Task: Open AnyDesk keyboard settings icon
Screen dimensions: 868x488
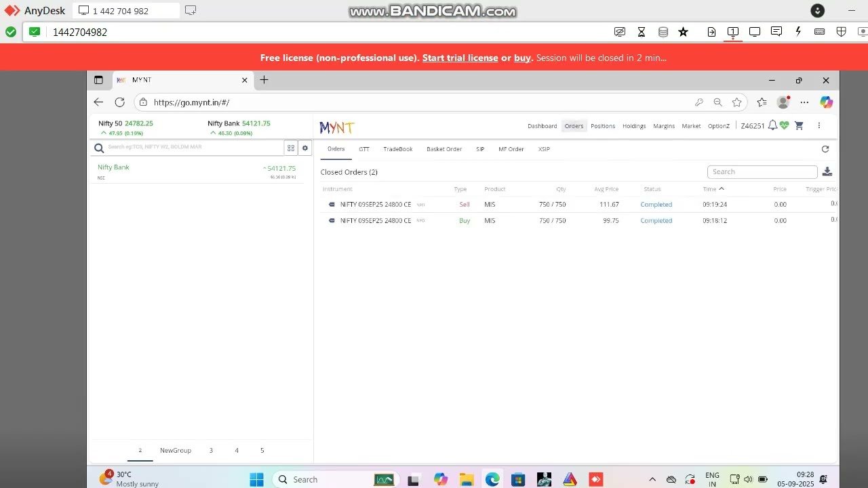Action: [x=819, y=32]
